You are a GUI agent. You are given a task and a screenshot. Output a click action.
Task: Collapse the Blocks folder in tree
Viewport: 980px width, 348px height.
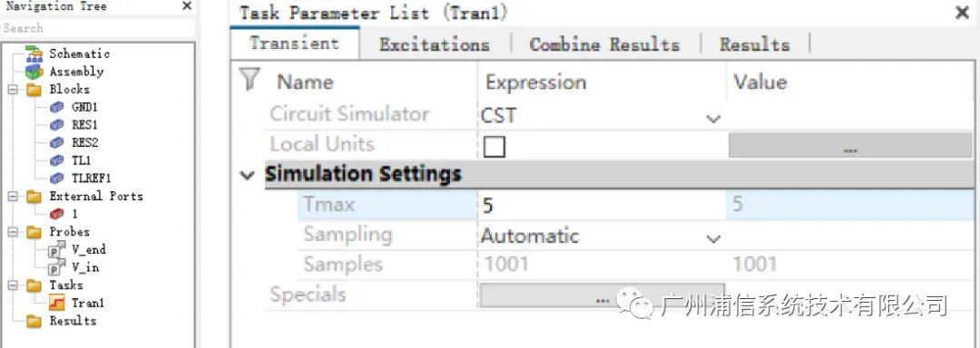coord(13,90)
